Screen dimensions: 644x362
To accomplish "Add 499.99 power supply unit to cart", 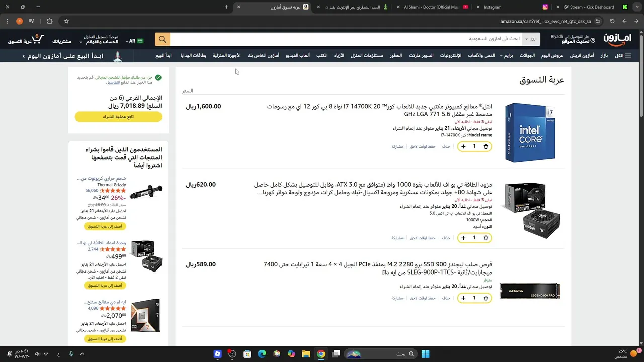I will [x=105, y=285].
